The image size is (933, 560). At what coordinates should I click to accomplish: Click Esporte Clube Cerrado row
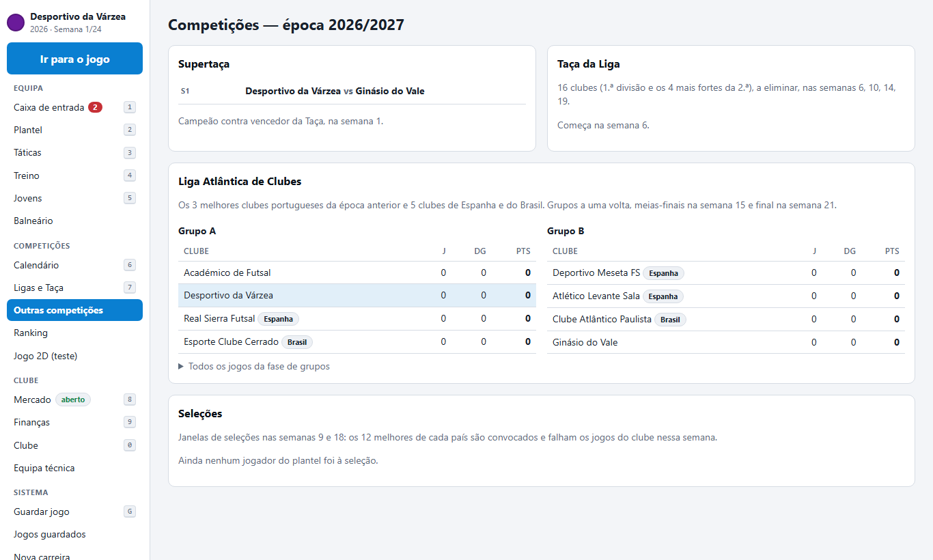[x=357, y=342]
